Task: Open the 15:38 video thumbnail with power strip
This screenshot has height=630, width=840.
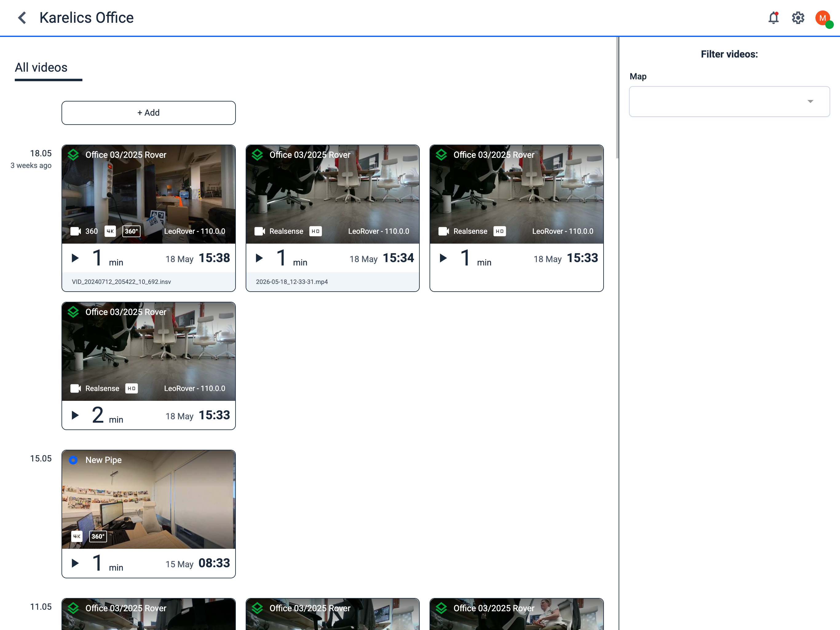Action: tap(149, 194)
